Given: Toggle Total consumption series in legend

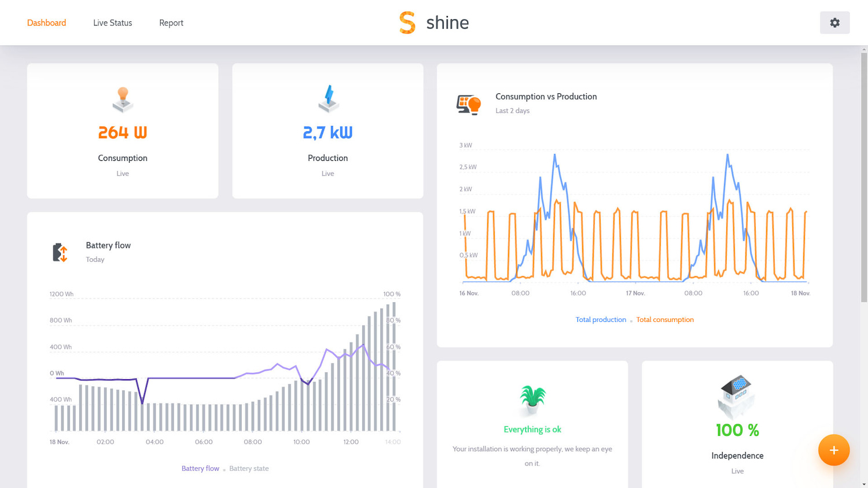Looking at the screenshot, I should (x=665, y=320).
